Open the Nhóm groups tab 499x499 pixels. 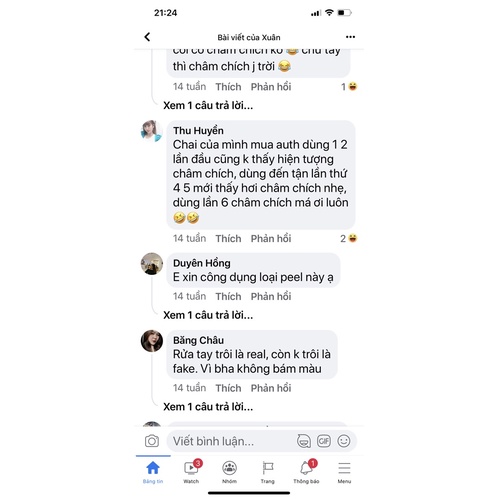229,472
